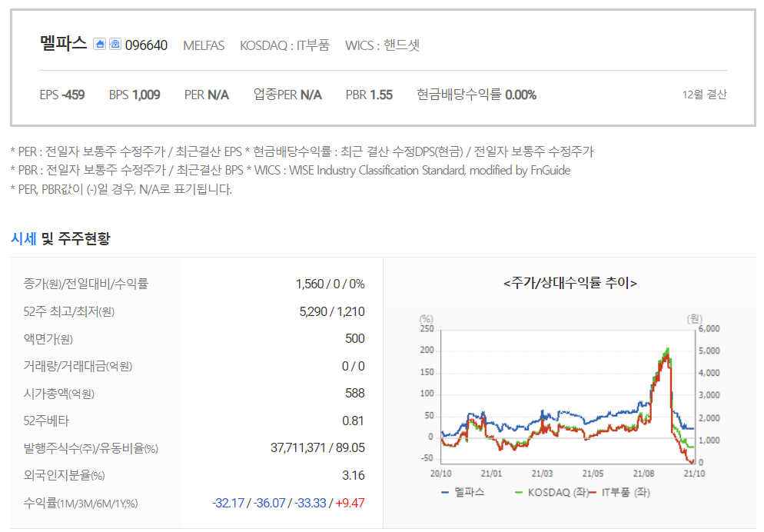The height and width of the screenshot is (532, 764).
Task: Click the beta value 0.81
Action: pyautogui.click(x=354, y=421)
